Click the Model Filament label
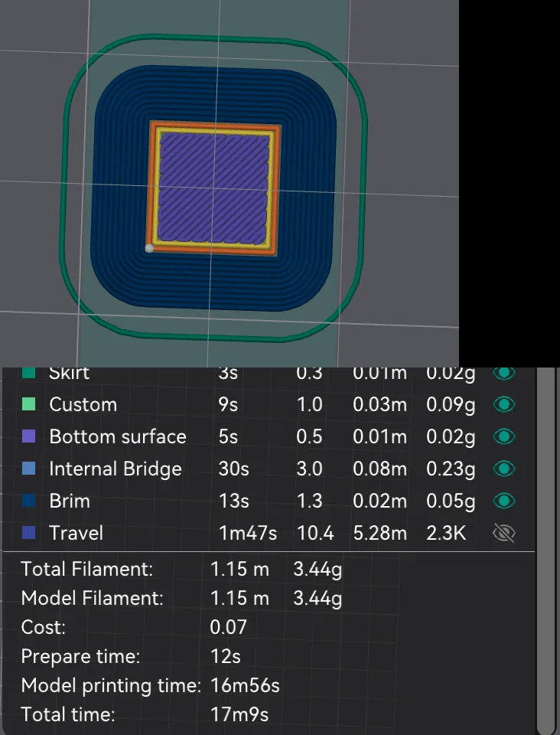Viewport: 560px width, 735px height. tap(93, 598)
